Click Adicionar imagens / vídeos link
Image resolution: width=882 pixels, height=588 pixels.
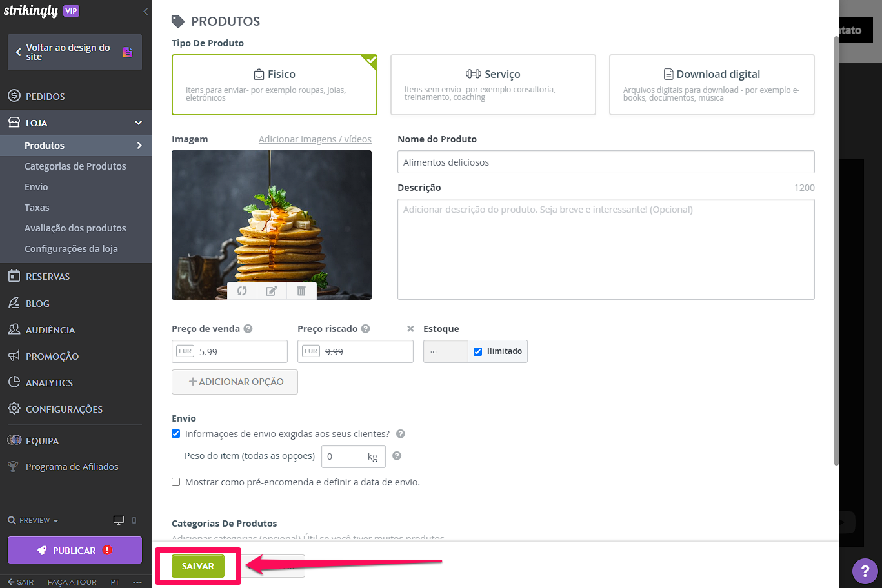tap(315, 139)
